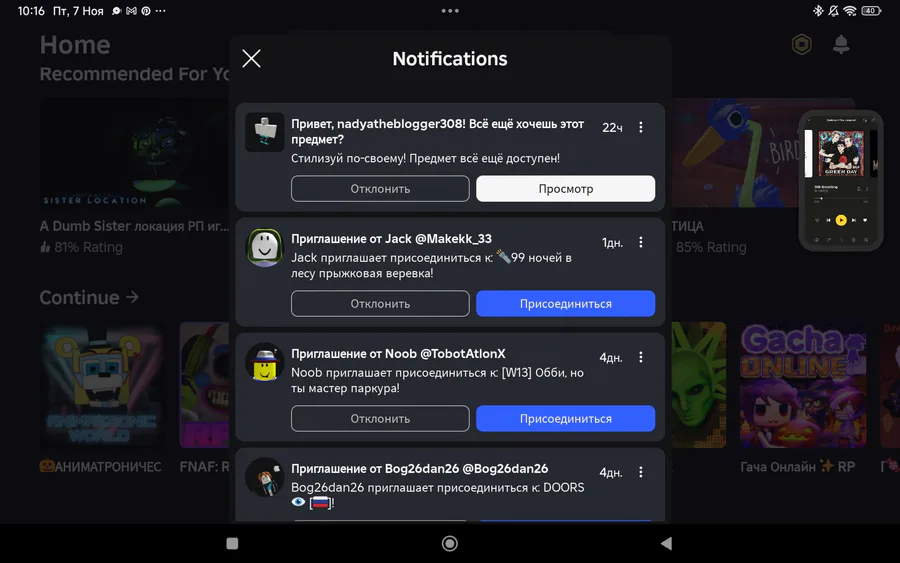The height and width of the screenshot is (563, 900).
Task: Tap play button in floating music player
Action: 841,220
